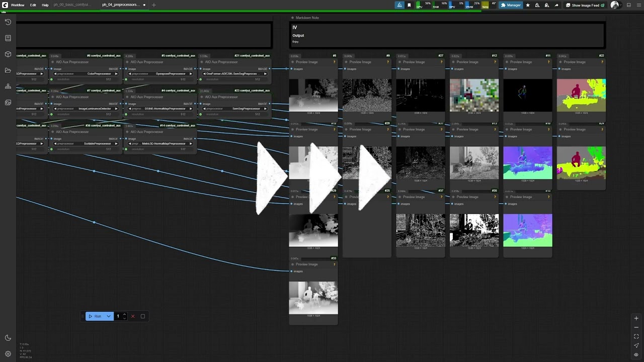
Task: Open the image gallery sidebar icon
Action: click(8, 103)
